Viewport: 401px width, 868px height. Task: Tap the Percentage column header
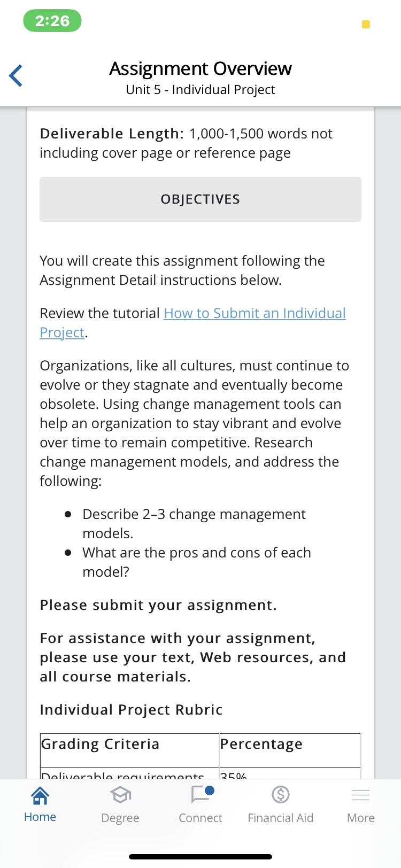tap(261, 744)
